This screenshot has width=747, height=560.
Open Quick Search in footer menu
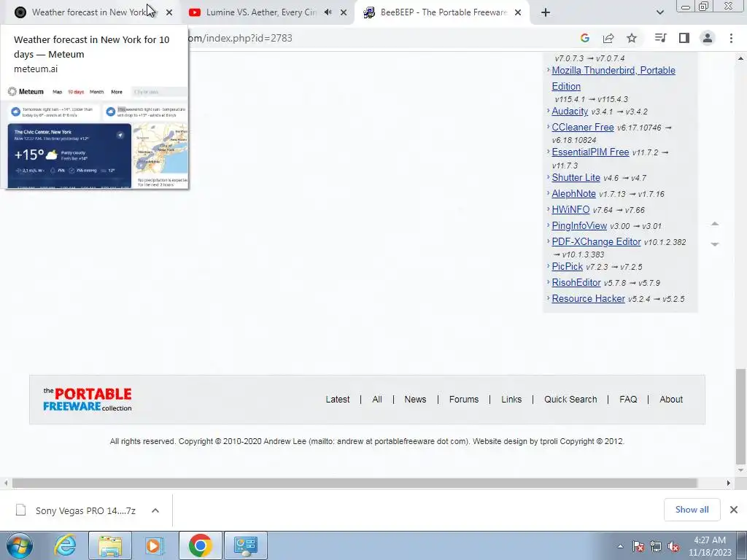tap(570, 400)
